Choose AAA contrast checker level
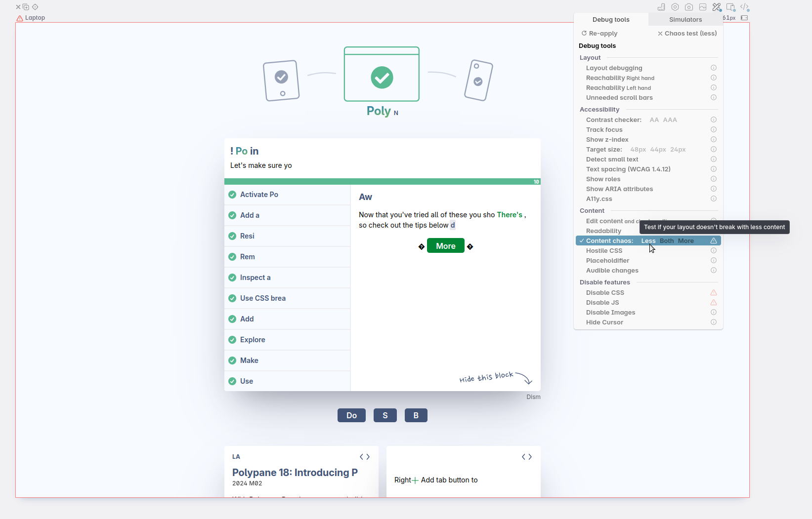 pyautogui.click(x=670, y=120)
